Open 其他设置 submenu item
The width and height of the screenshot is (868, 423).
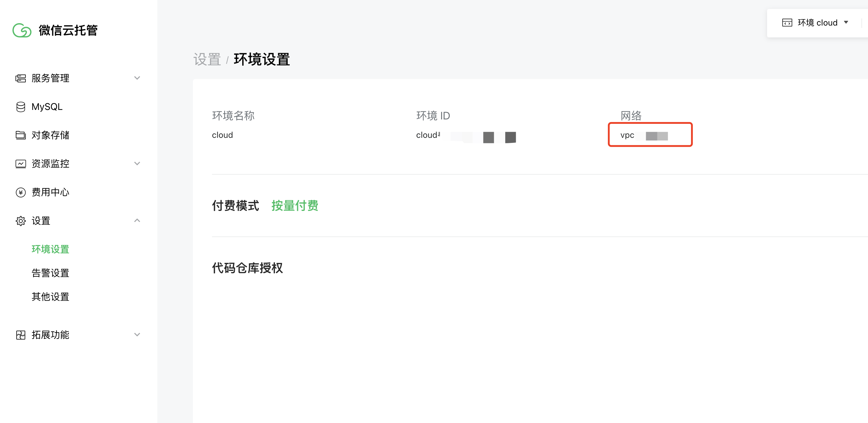pyautogui.click(x=50, y=297)
